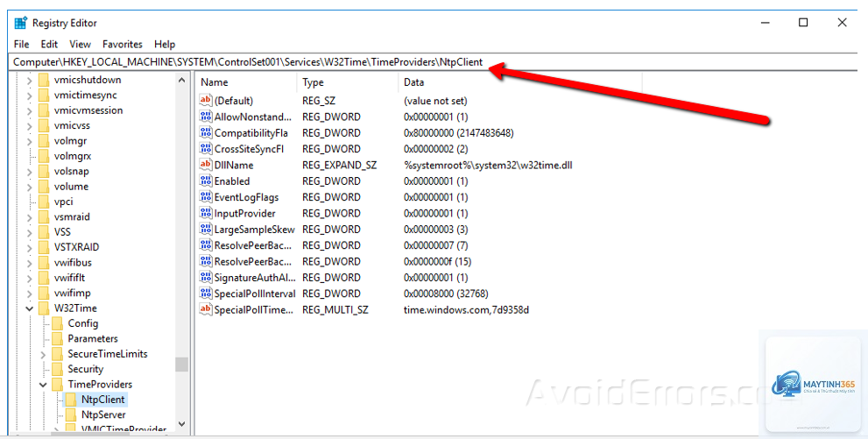Image resolution: width=868 pixels, height=439 pixels.
Task: Click the AllowNonstand... DWORD value icon
Action: coord(206,117)
